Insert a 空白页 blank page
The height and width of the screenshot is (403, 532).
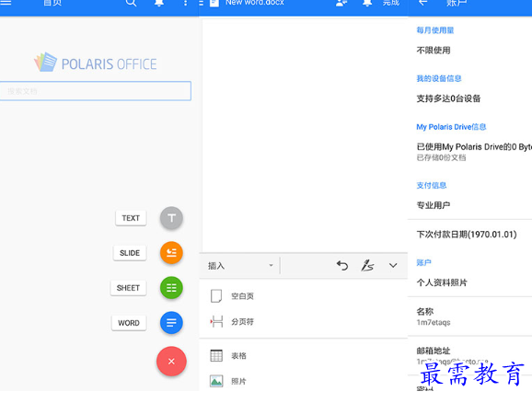(304, 295)
